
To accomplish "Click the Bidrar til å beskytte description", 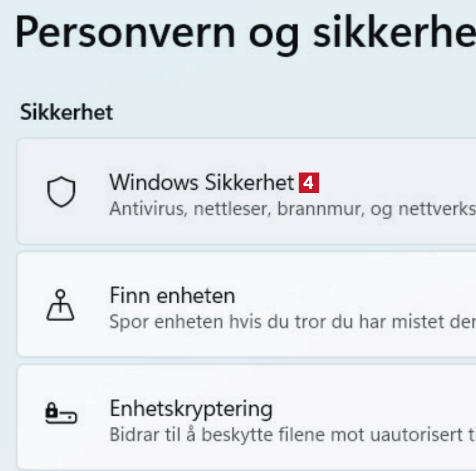I will tap(177, 435).
